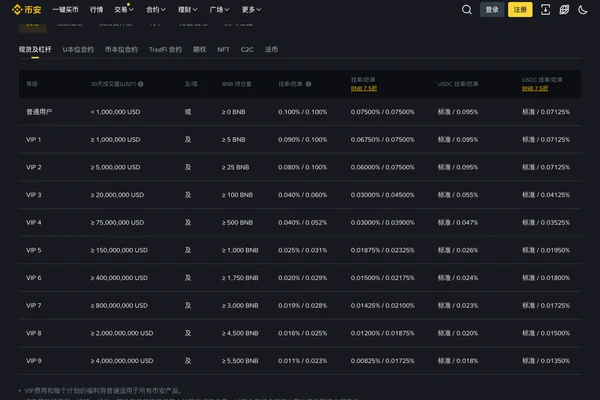Switch to the TradFi 合约 tab

(x=165, y=49)
